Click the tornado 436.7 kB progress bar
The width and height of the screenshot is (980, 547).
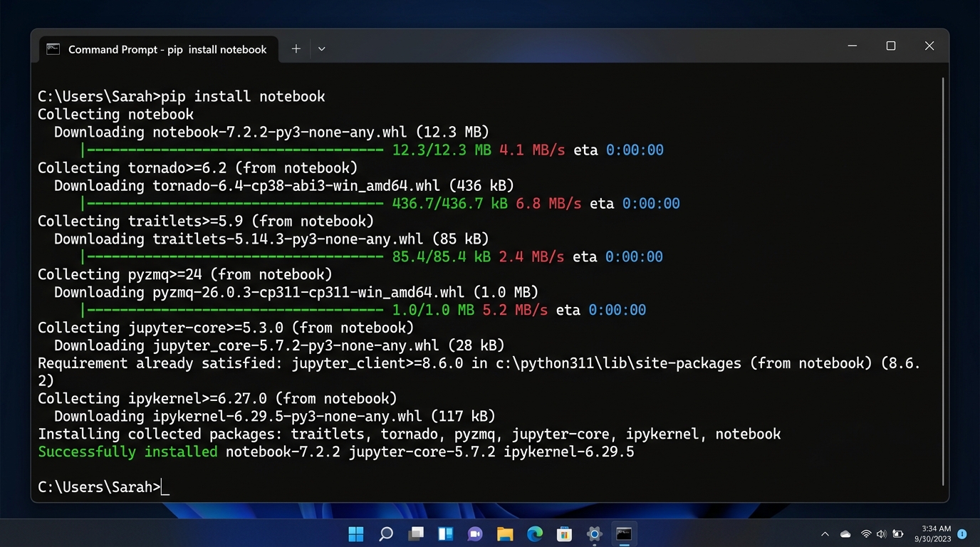point(233,204)
